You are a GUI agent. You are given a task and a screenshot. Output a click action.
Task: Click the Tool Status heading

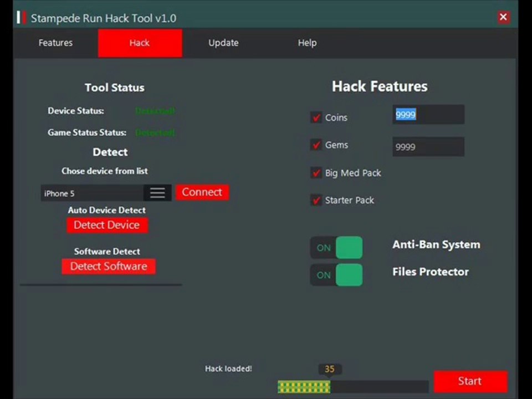pos(115,88)
